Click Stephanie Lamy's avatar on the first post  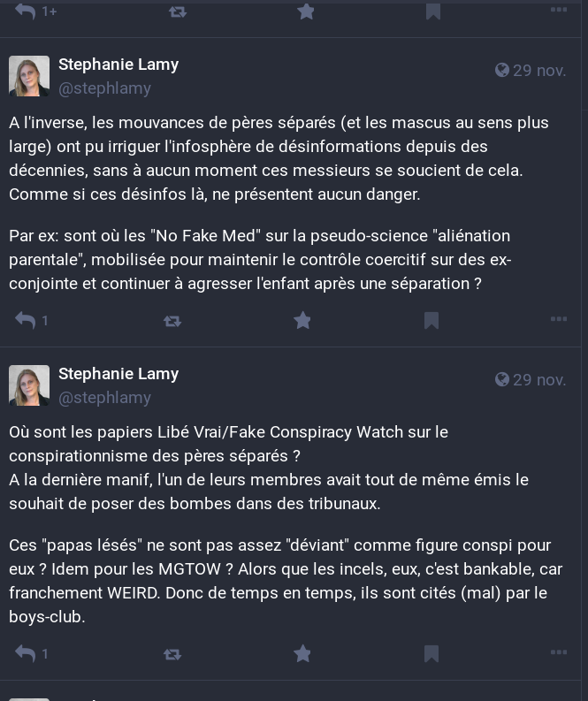point(29,76)
